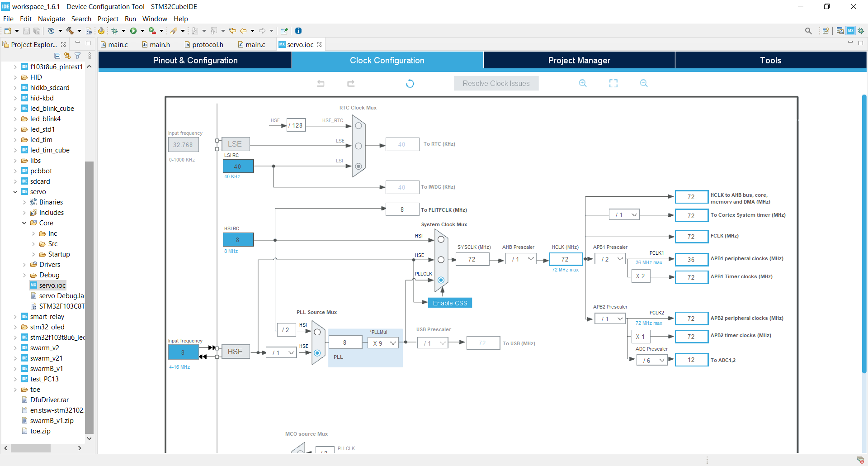This screenshot has width=868, height=466.
Task: Select HSI on System Clock Mux
Action: coord(441,239)
